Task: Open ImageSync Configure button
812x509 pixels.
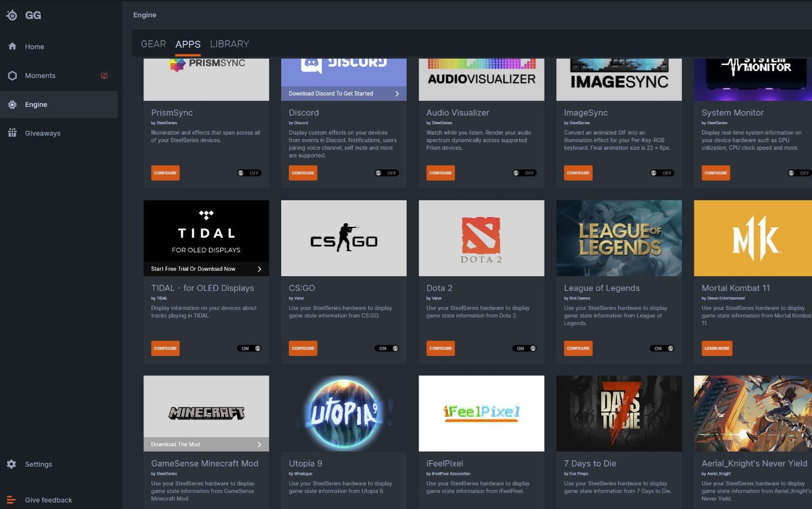Action: tap(578, 173)
